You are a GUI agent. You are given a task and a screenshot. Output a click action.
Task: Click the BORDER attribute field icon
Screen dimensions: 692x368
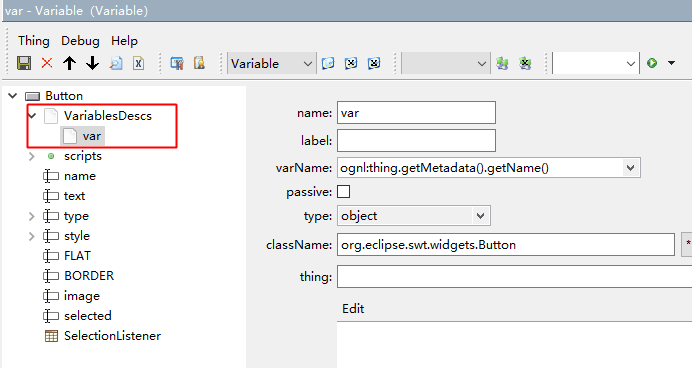tap(51, 276)
